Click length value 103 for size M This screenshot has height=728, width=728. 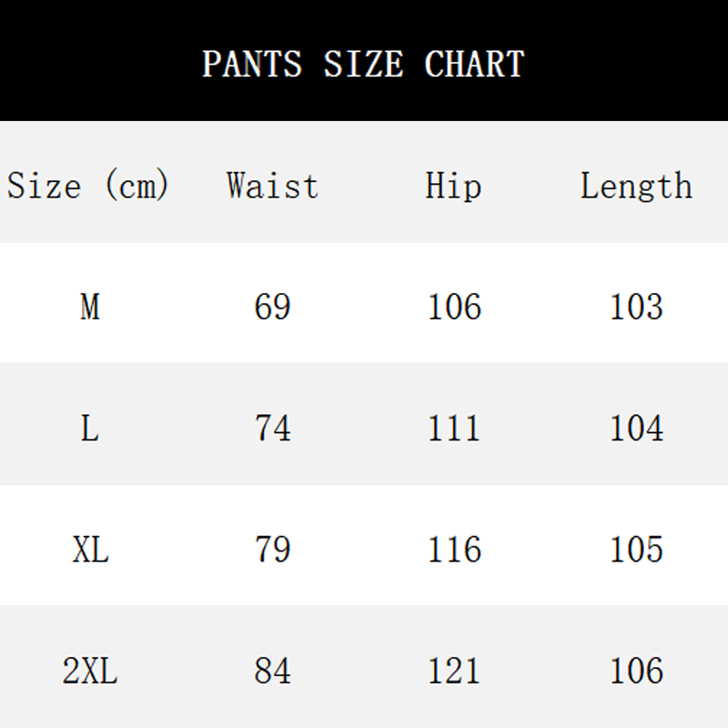[636, 308]
